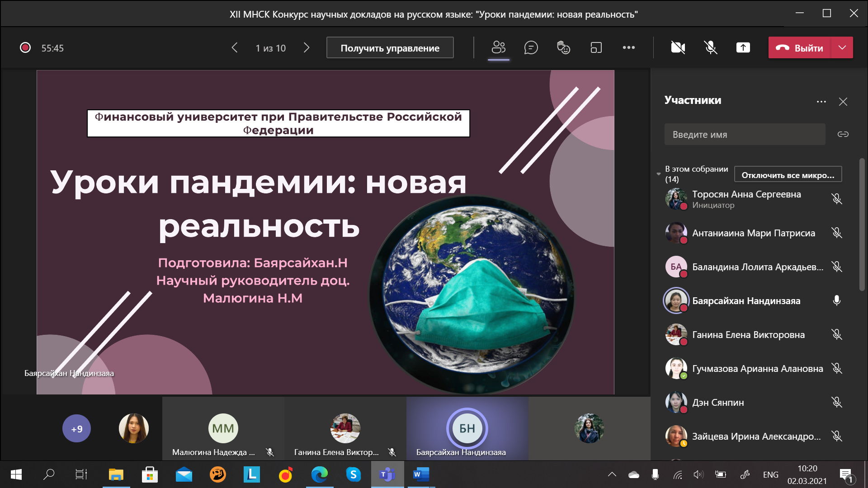Toggle the camera on
The width and height of the screenshot is (868, 488).
point(678,47)
